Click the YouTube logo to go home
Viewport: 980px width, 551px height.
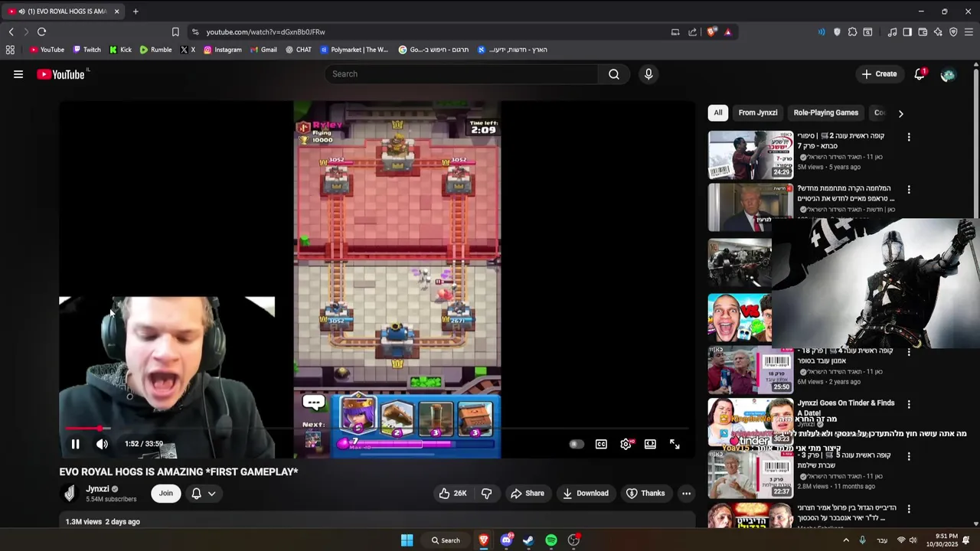tap(60, 74)
